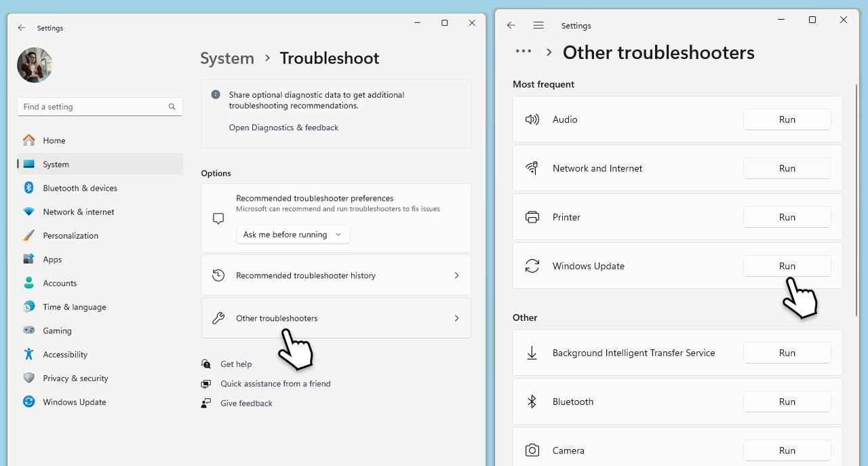Image resolution: width=868 pixels, height=466 pixels.
Task: Click the System breadcrumb link
Action: pyautogui.click(x=227, y=58)
